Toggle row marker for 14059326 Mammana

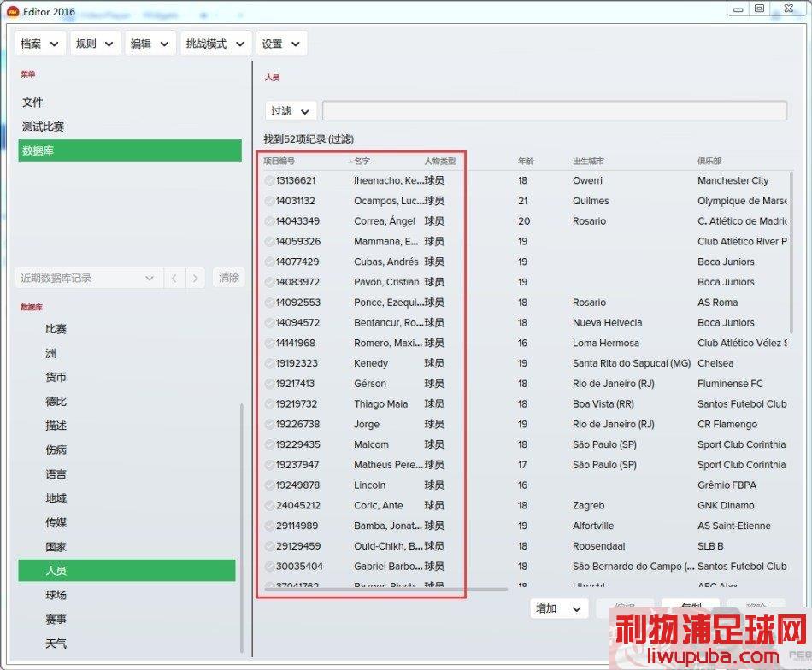[x=268, y=241]
